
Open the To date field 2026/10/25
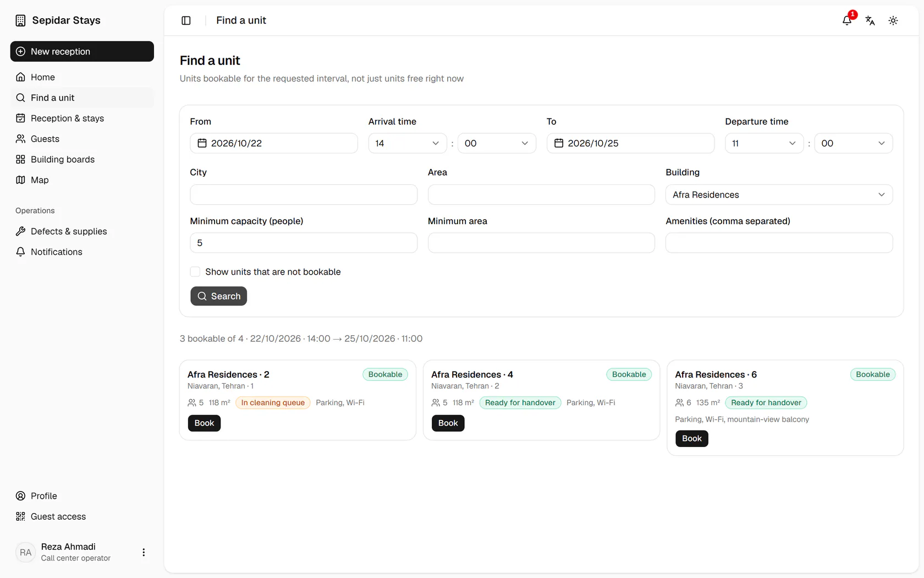click(631, 143)
